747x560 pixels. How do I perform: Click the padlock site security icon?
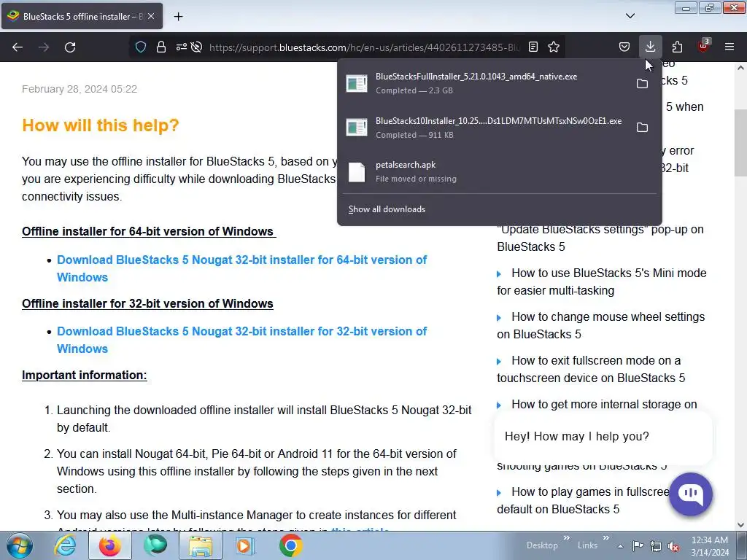161,47
